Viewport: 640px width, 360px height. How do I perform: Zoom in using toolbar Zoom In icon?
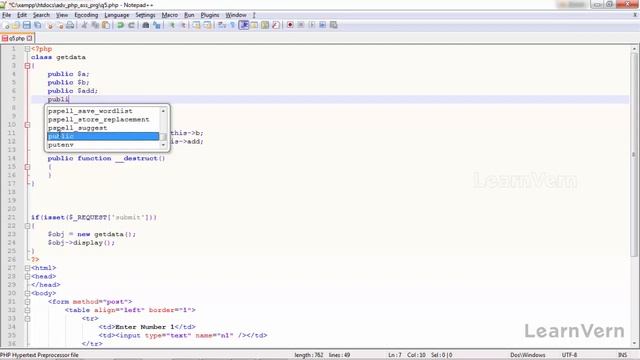[172, 25]
